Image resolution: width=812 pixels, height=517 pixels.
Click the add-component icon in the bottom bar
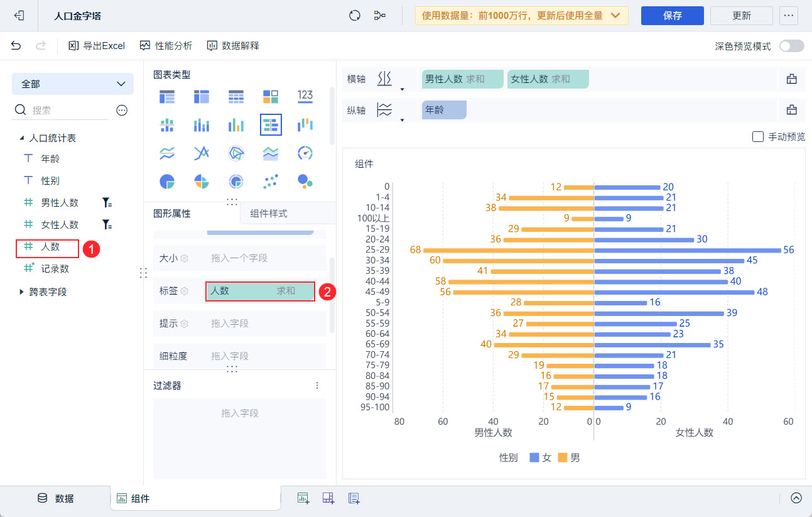coord(304,498)
